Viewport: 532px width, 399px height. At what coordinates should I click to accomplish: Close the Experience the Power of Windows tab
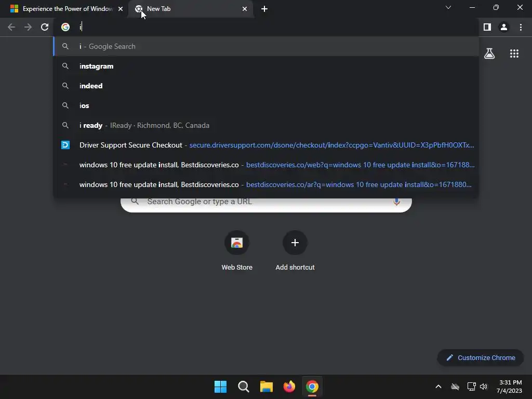click(121, 9)
